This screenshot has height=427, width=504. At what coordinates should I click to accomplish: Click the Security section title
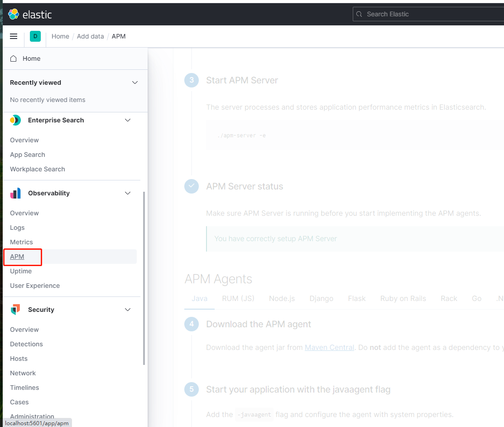click(x=41, y=310)
